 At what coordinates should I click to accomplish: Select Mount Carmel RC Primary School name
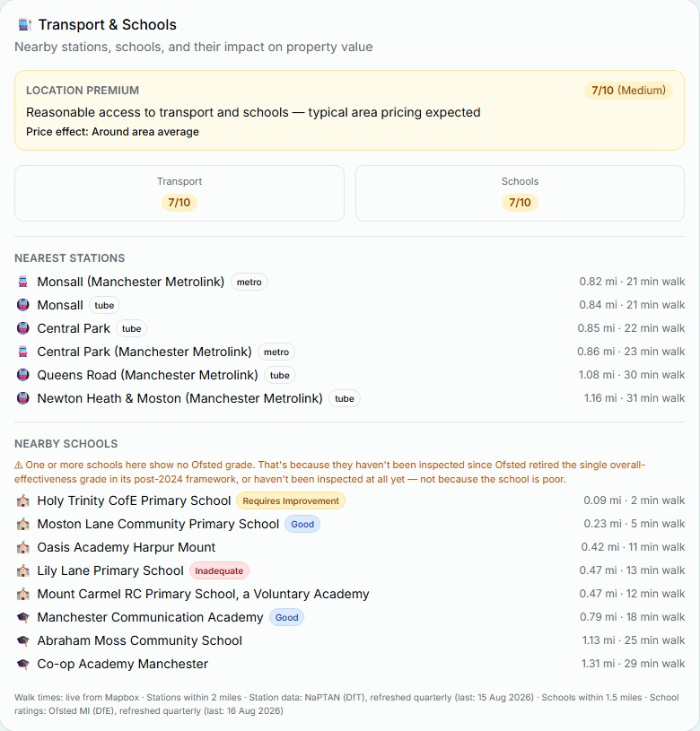203,594
